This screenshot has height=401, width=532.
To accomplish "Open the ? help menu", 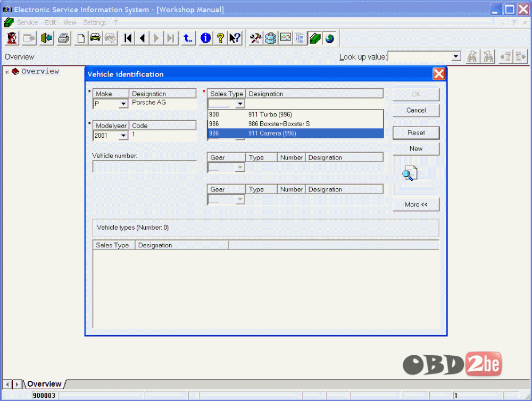I will tap(115, 22).
